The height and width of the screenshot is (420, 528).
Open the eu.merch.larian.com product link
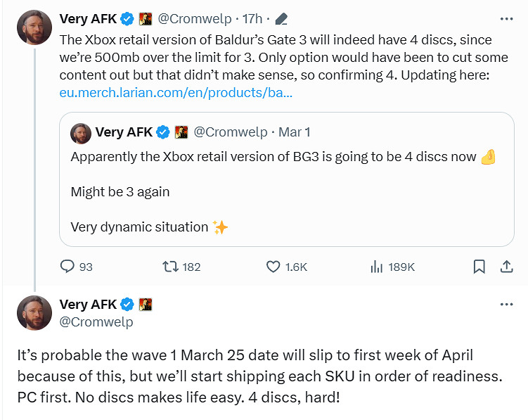point(176,92)
